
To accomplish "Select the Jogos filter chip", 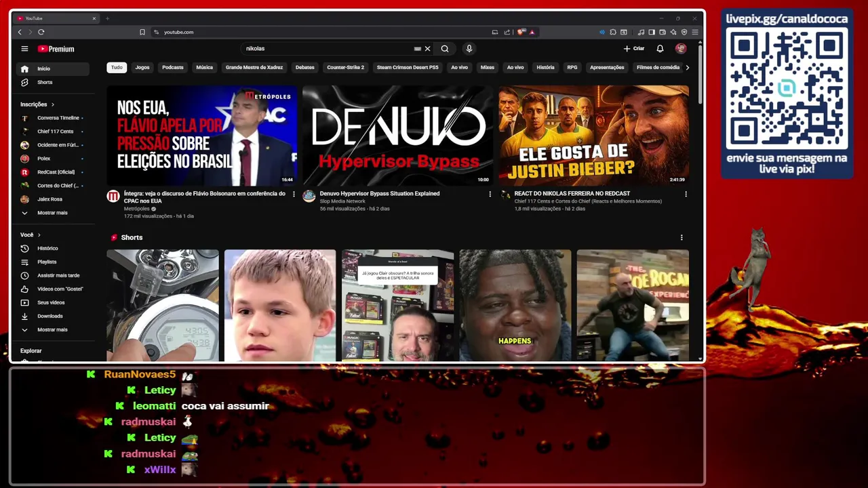I will point(142,67).
